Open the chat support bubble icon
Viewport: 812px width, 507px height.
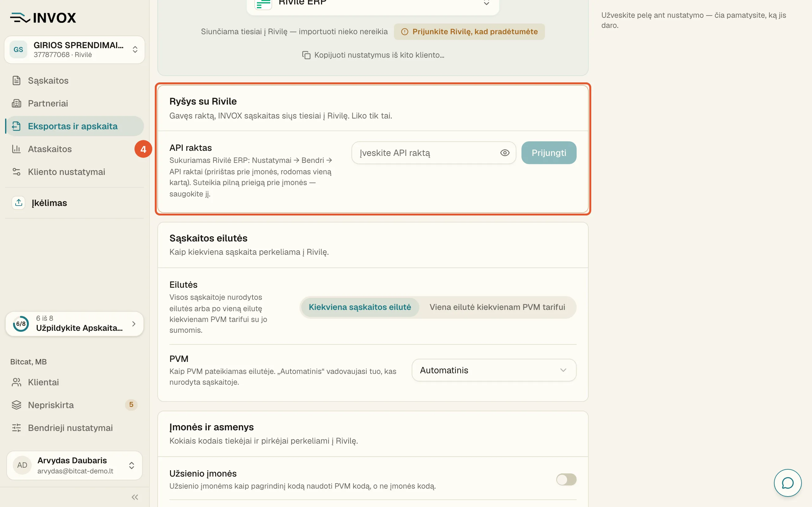coord(787,483)
